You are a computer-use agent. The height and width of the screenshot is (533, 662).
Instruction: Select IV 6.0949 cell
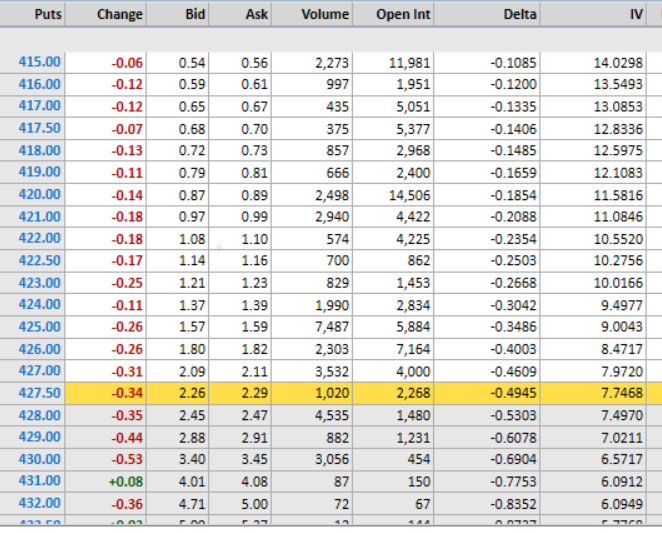[622, 504]
